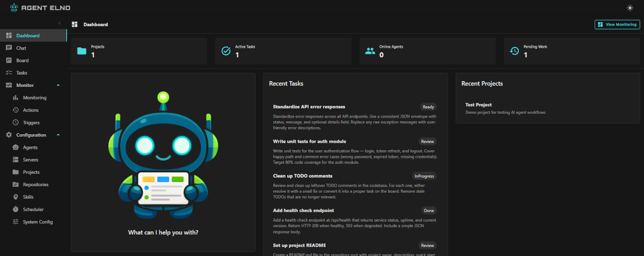The width and height of the screenshot is (644, 256).
Task: Open Standardize API error responses task
Action: tap(309, 107)
